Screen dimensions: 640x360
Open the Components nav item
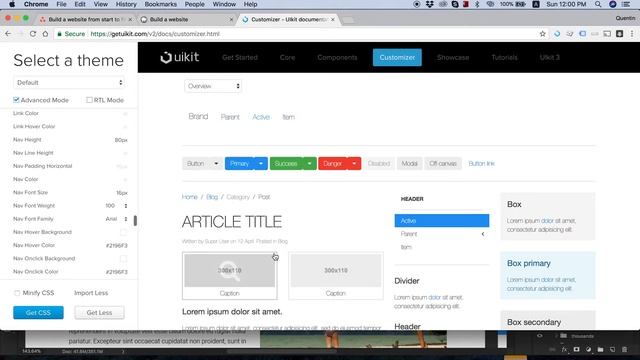(337, 58)
